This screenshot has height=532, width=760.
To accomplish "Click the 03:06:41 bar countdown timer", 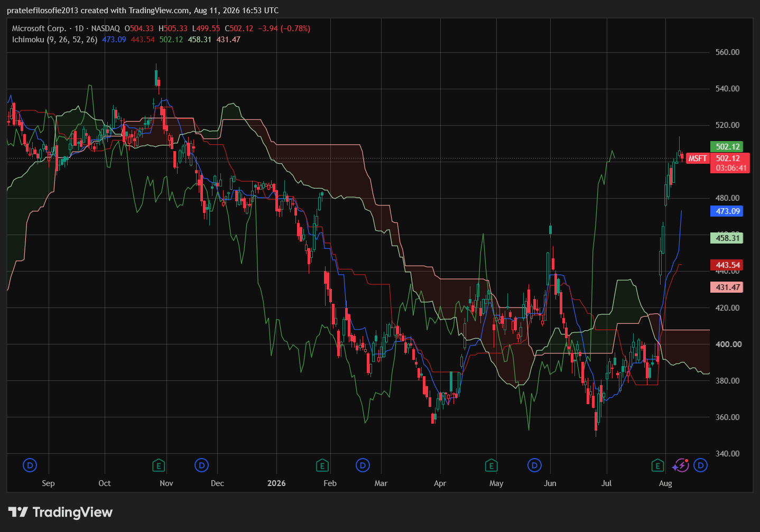I will click(731, 168).
